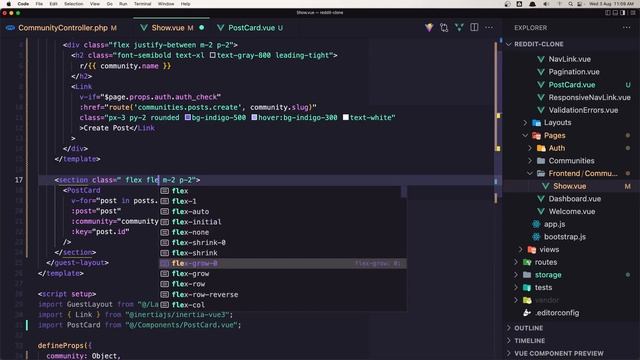Click the tests folder icon
The width and height of the screenshot is (640, 360).
pos(527,287)
